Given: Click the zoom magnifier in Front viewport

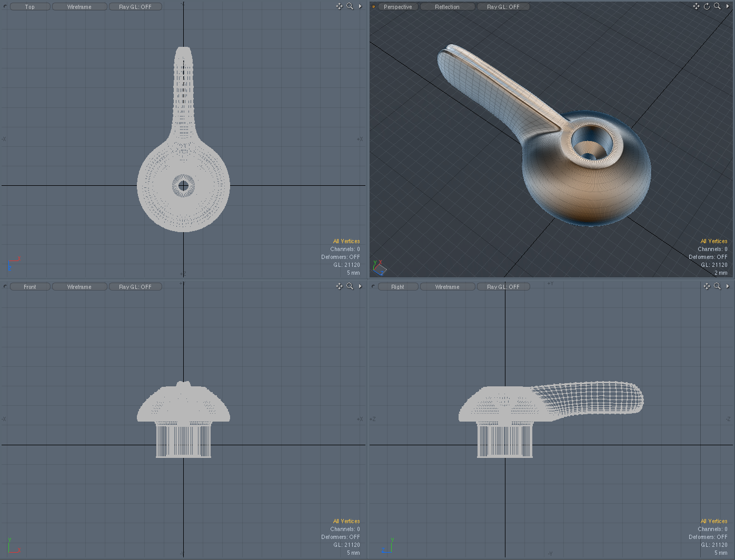Looking at the screenshot, I should pyautogui.click(x=350, y=286).
